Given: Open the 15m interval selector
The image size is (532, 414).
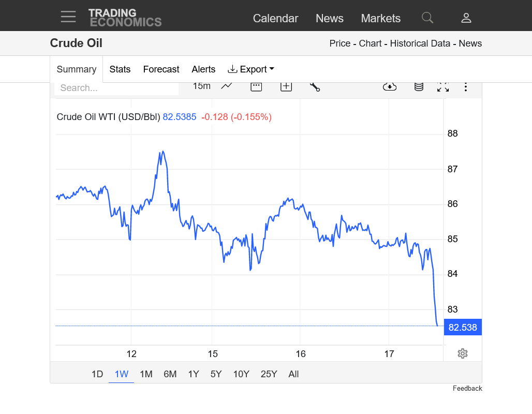Looking at the screenshot, I should coord(201,86).
